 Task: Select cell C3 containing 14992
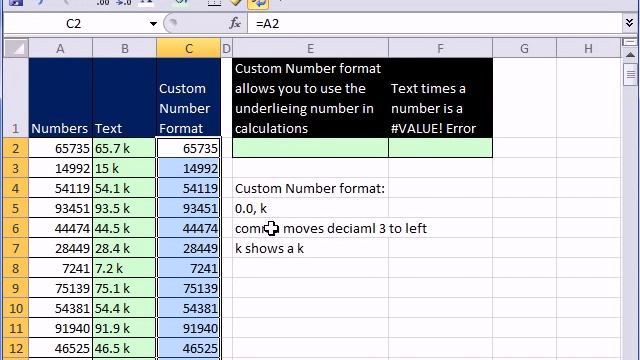tap(189, 168)
